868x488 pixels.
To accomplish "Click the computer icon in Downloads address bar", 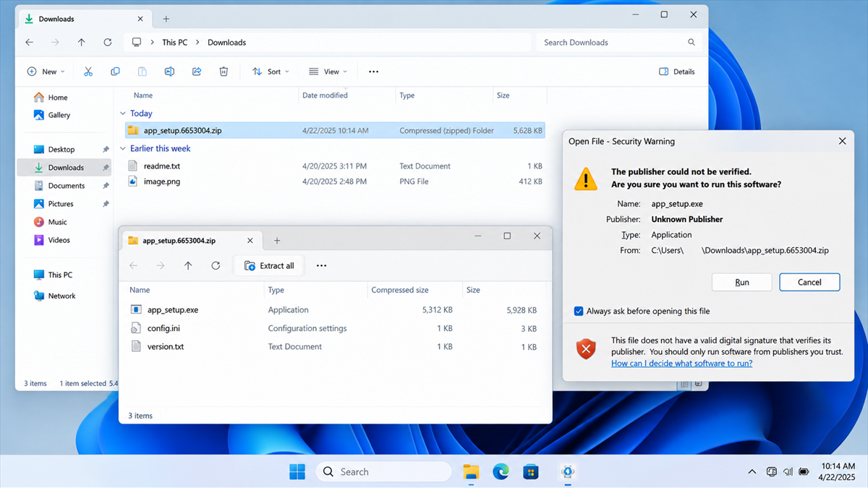I will 137,43.
